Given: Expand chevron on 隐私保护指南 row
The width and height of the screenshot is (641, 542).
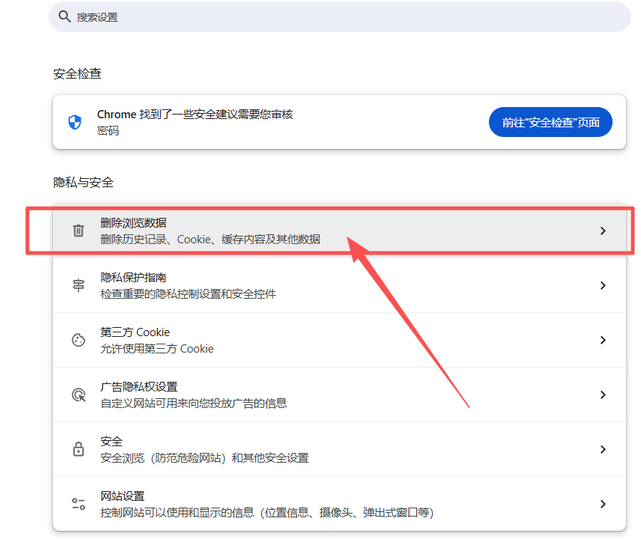Looking at the screenshot, I should pos(603,285).
